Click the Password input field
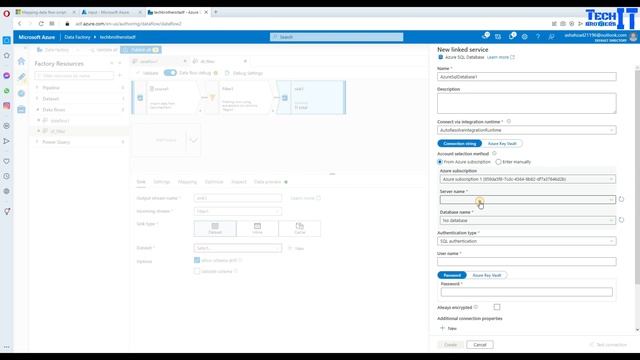Viewport: 640px width, 360px height. pos(527,292)
